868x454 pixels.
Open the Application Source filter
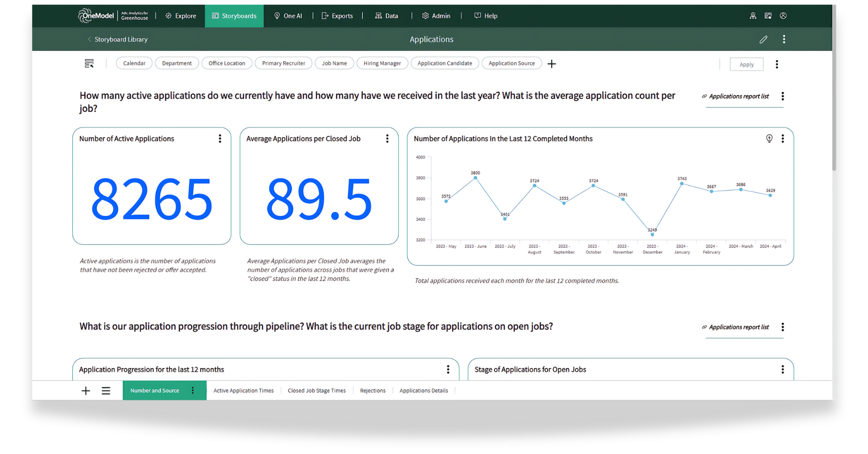(x=511, y=63)
